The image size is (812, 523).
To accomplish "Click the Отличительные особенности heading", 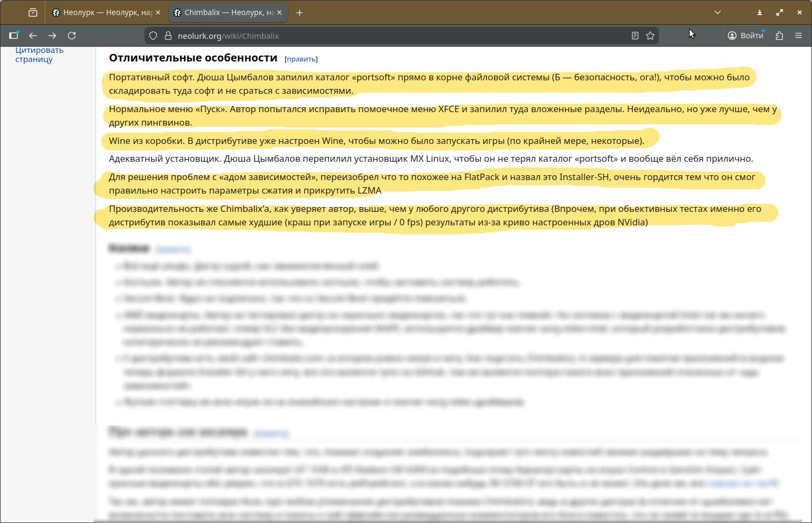I will point(193,58).
